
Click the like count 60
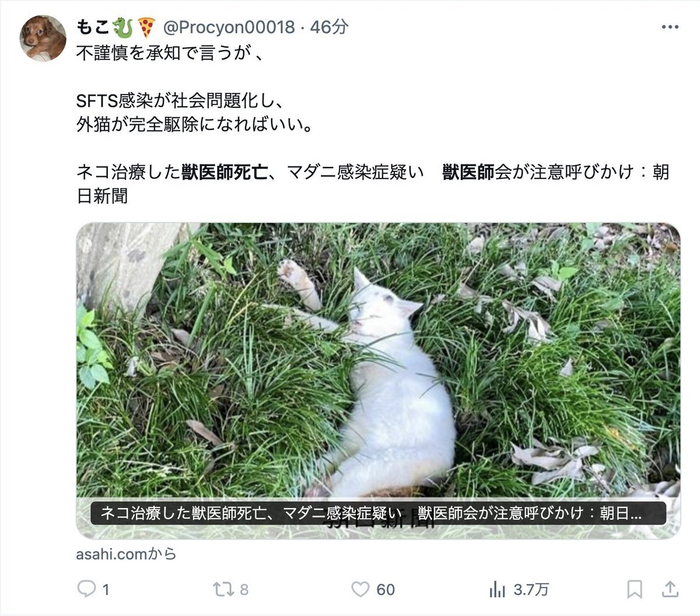[x=386, y=590]
